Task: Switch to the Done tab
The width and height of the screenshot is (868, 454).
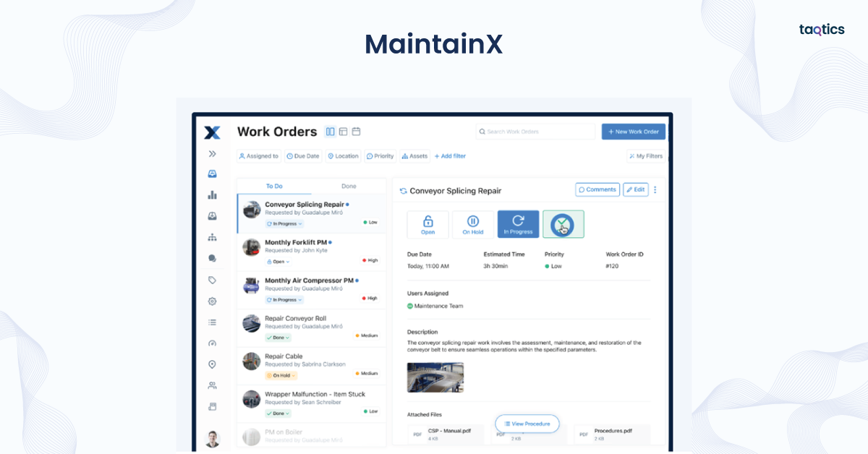Action: click(x=349, y=187)
